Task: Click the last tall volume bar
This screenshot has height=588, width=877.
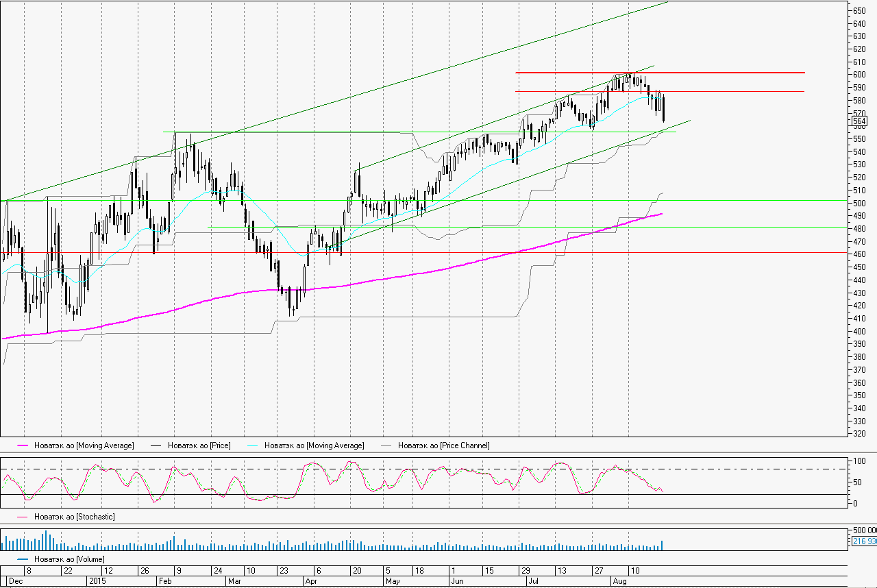Action: [663, 546]
